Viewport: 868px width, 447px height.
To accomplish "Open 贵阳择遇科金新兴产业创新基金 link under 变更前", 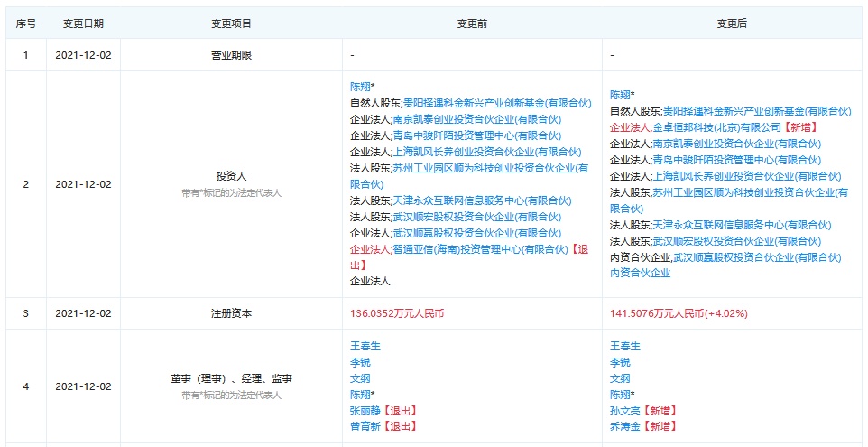I will [497, 103].
